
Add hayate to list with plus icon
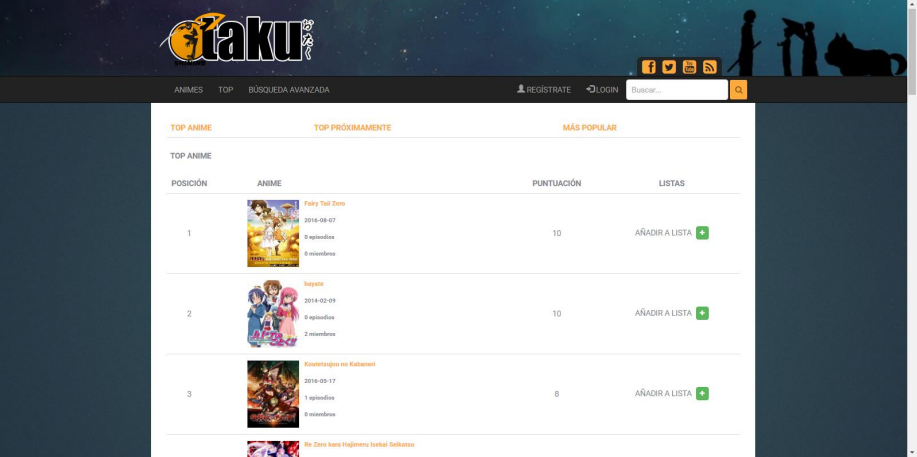tap(702, 313)
